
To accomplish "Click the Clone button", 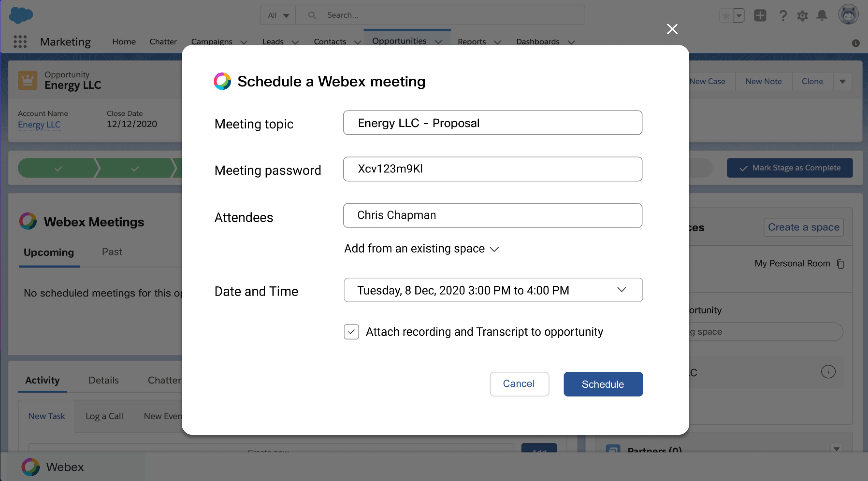I will click(x=812, y=81).
